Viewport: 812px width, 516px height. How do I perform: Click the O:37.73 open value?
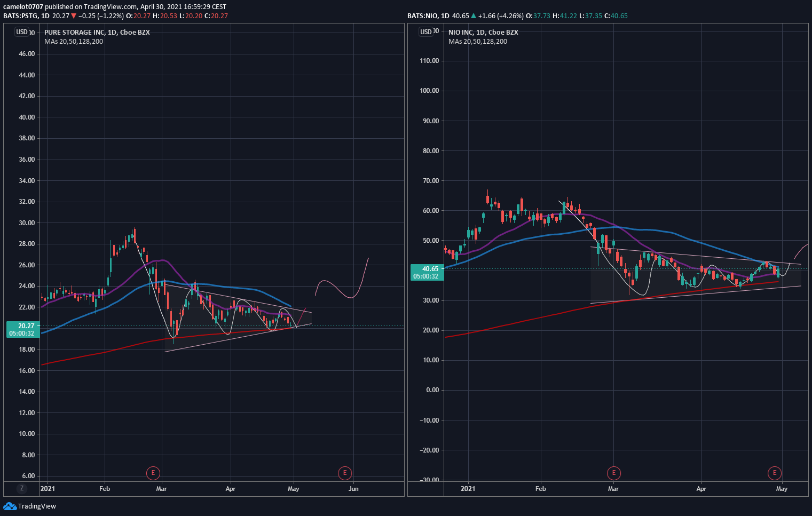pos(538,16)
